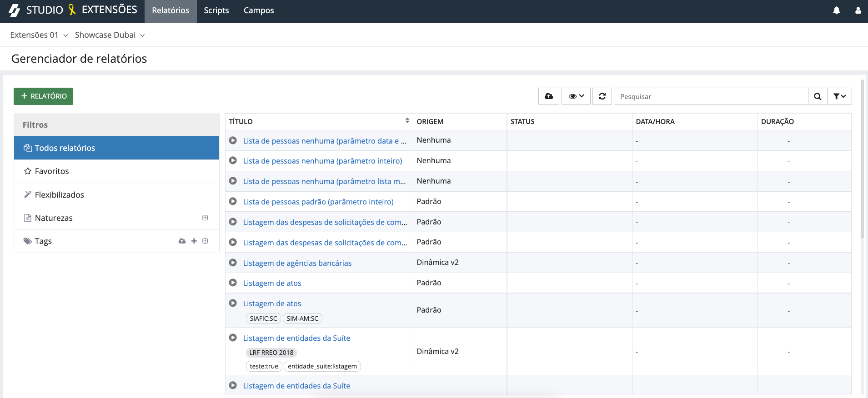
Task: Open the user profile icon
Action: 858,10
